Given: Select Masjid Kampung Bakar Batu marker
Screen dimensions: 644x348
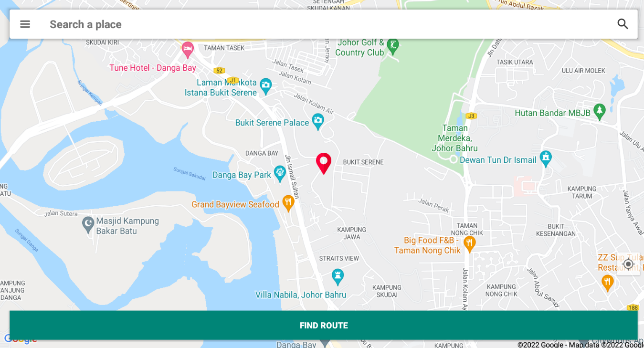Looking at the screenshot, I should [88, 224].
